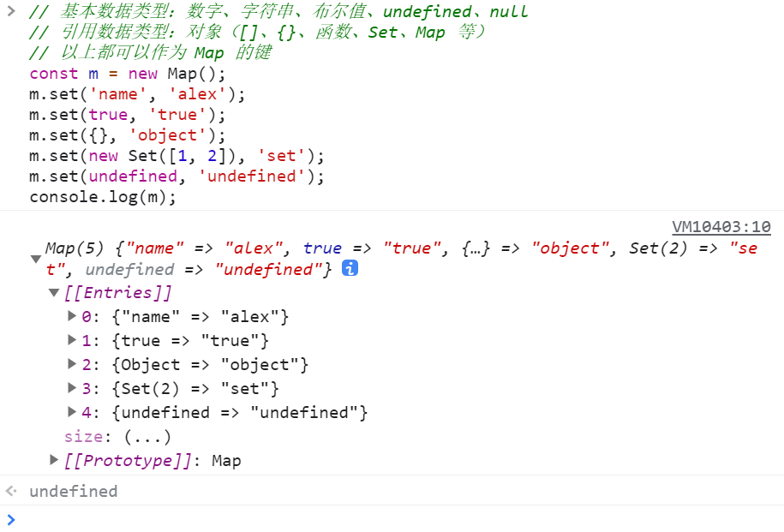Collapse the Map(5) logged object
Viewport: 784px width, 532px height.
35,259
